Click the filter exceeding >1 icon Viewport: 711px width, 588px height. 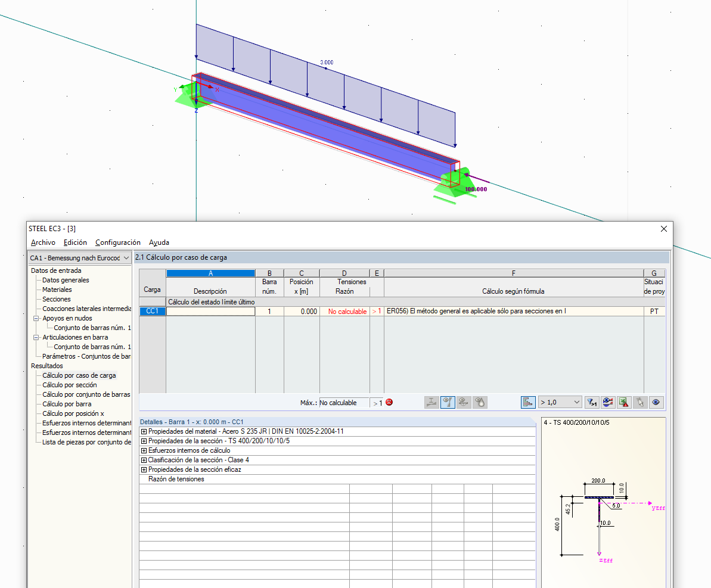[592, 402]
